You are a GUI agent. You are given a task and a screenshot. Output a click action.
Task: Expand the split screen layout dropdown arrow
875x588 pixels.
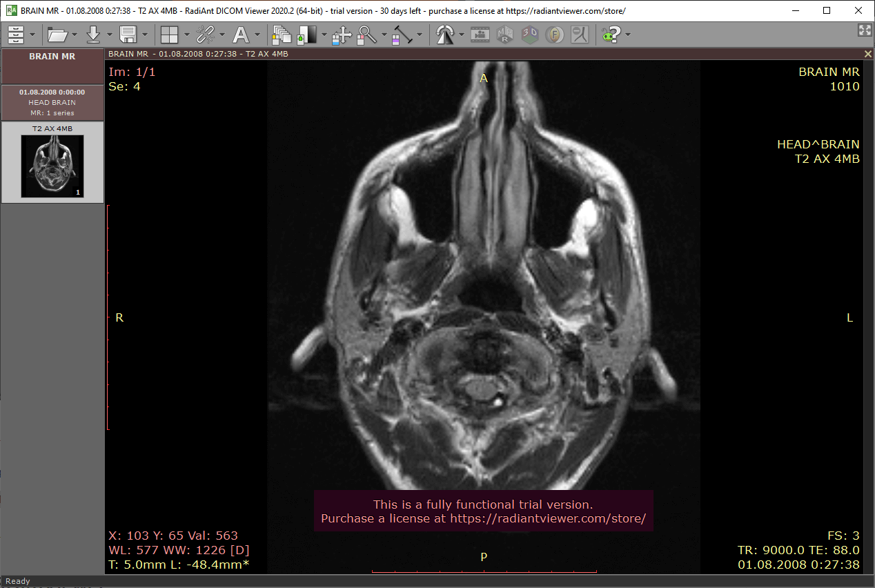click(187, 35)
